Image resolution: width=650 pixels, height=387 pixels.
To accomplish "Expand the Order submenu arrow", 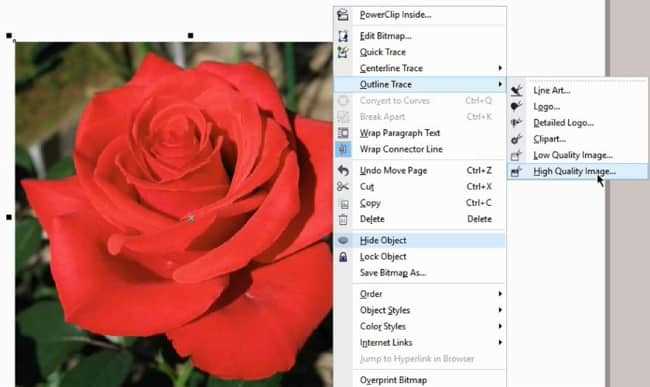I will pyautogui.click(x=500, y=294).
